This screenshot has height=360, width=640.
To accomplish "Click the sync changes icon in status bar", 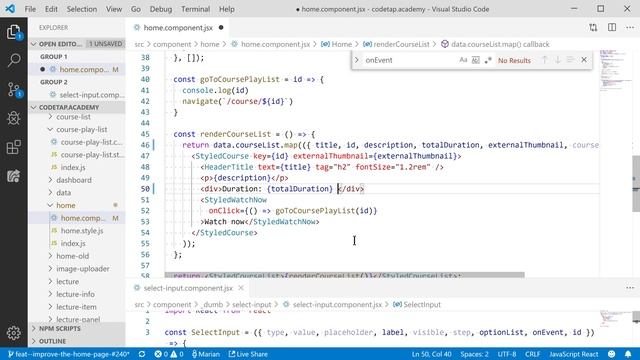I will [142, 354].
